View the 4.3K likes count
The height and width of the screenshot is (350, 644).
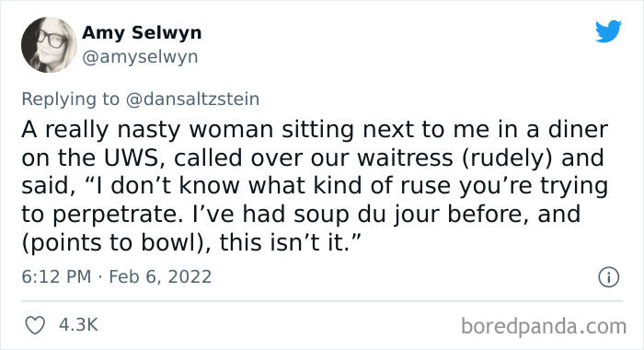(78, 325)
